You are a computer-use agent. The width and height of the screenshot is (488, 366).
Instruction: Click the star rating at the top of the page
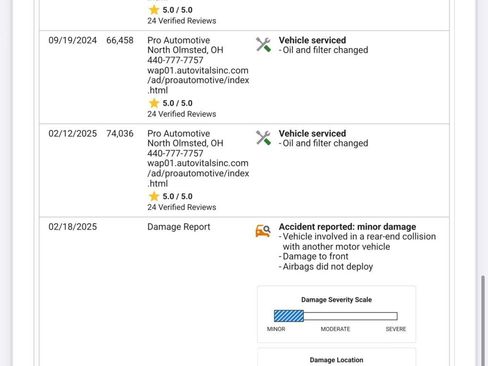[x=170, y=10]
